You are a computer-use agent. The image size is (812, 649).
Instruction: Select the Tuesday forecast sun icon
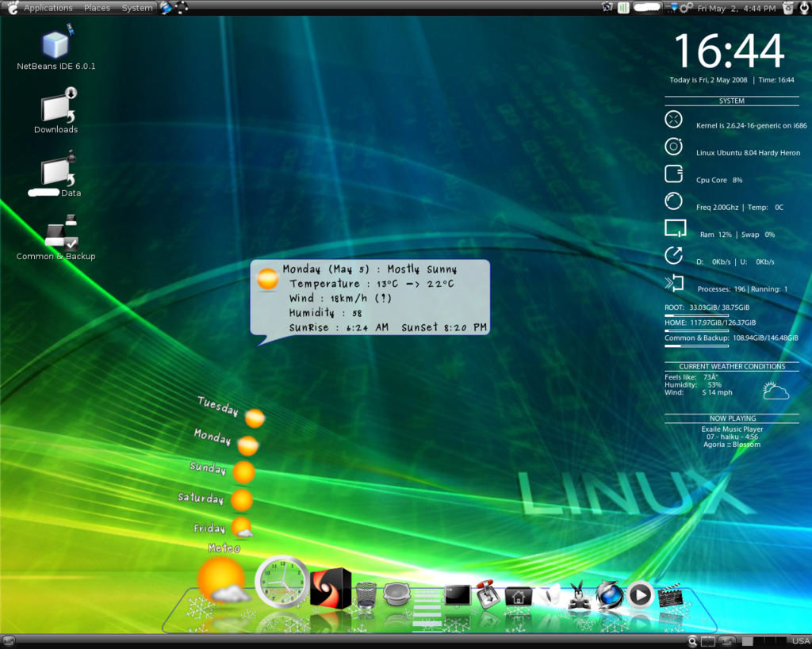255,418
